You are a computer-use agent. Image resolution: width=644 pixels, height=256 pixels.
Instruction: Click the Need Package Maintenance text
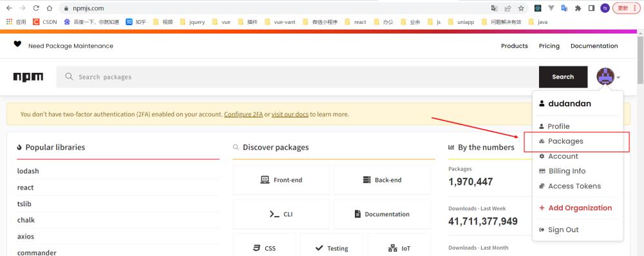71,46
